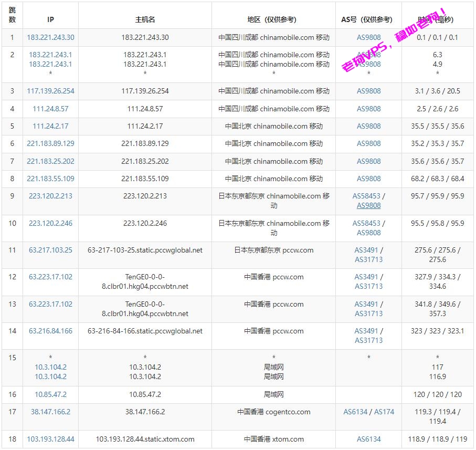Click the IP column header

click(x=50, y=19)
